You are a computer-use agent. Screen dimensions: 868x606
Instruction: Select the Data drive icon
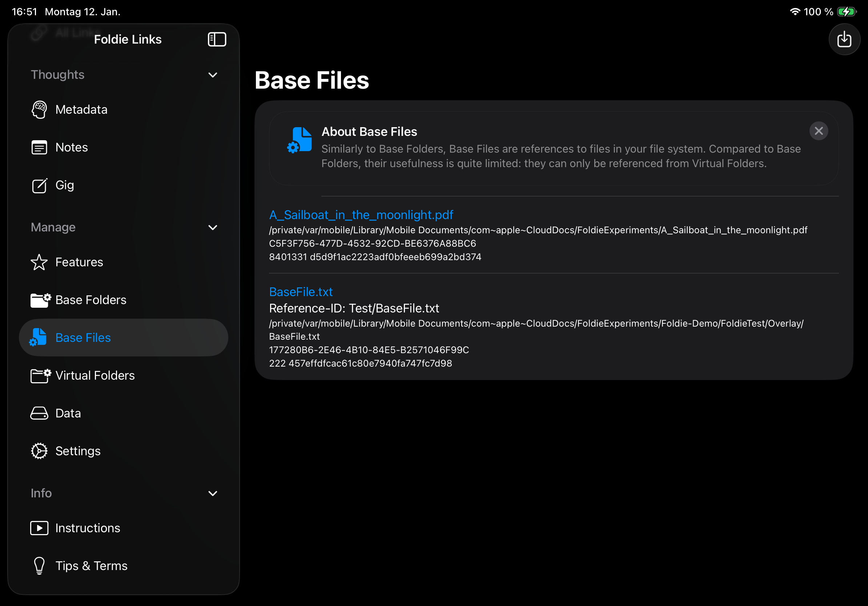point(39,413)
